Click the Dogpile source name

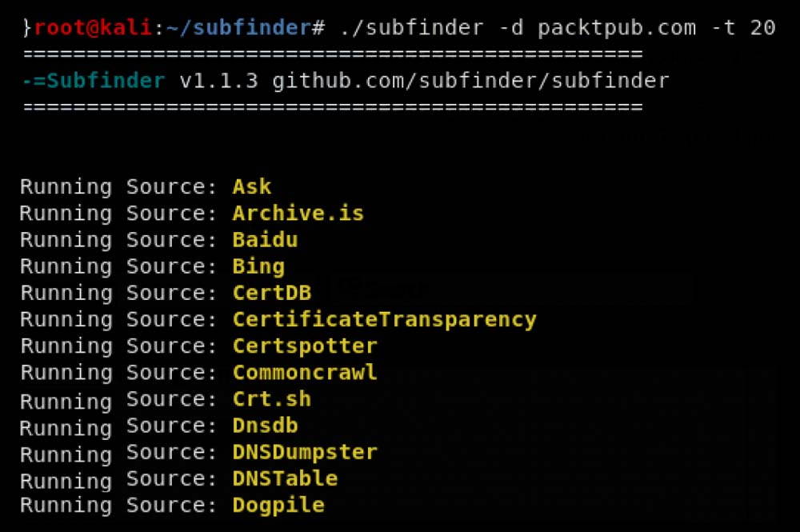click(278, 505)
